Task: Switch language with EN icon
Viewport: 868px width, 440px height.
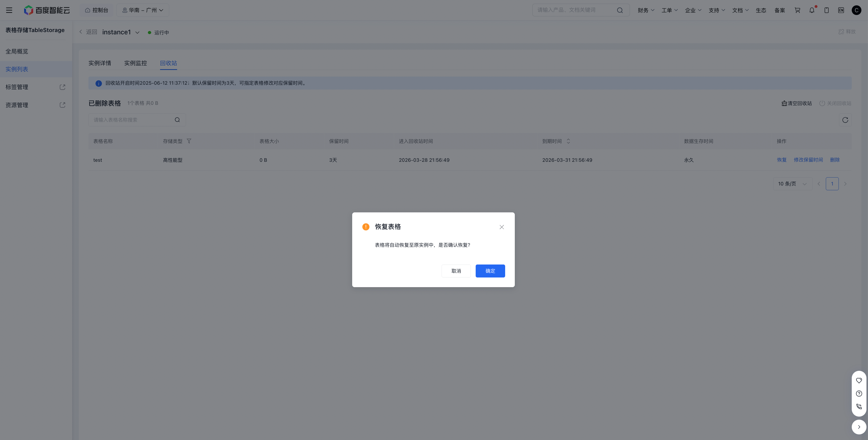Action: [x=841, y=10]
